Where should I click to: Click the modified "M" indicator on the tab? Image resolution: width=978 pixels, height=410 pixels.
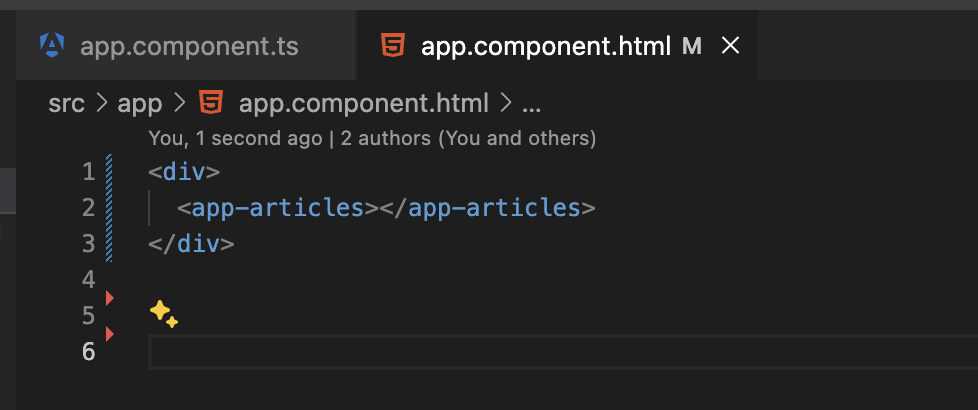click(691, 46)
